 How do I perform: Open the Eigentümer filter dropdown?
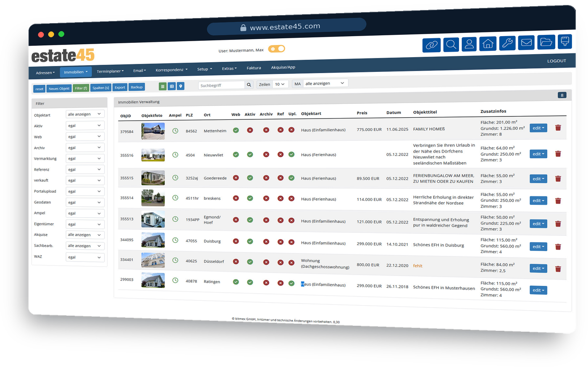click(85, 224)
